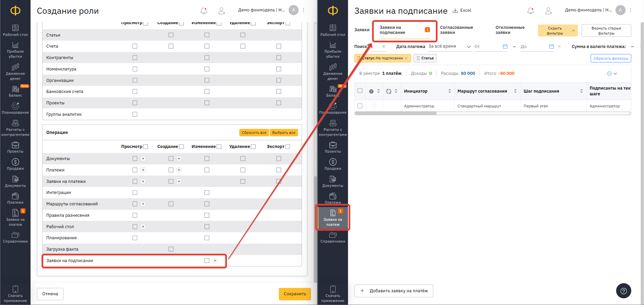This screenshot has width=644, height=305.
Task: Export the requests list to Excel
Action: (462, 10)
